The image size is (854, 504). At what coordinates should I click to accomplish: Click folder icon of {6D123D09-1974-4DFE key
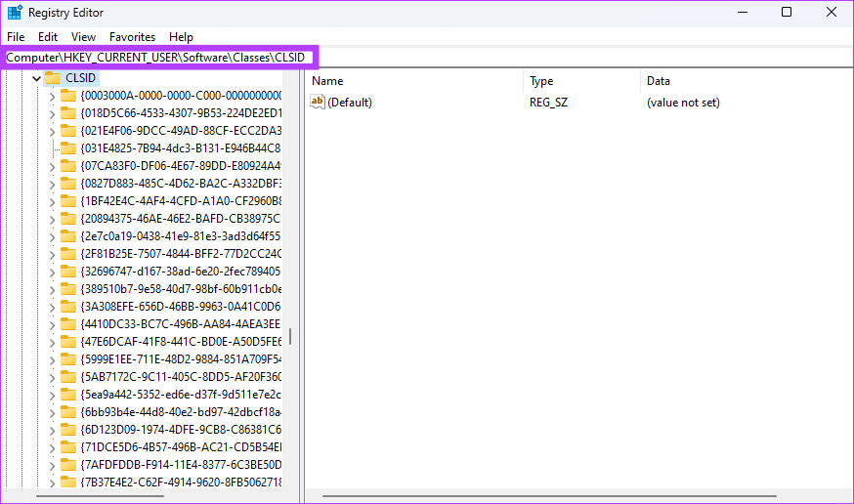pyautogui.click(x=68, y=430)
